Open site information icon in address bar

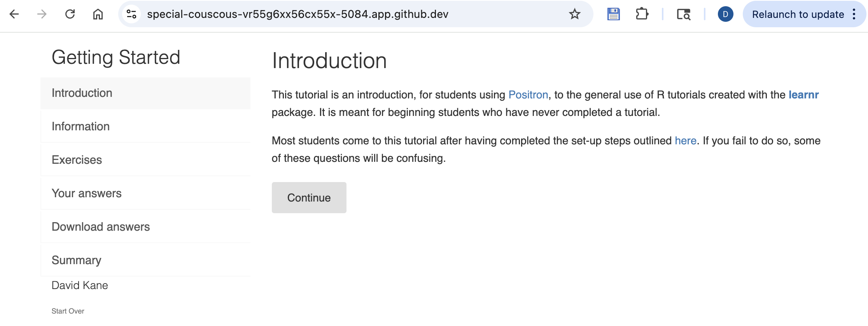pyautogui.click(x=131, y=14)
